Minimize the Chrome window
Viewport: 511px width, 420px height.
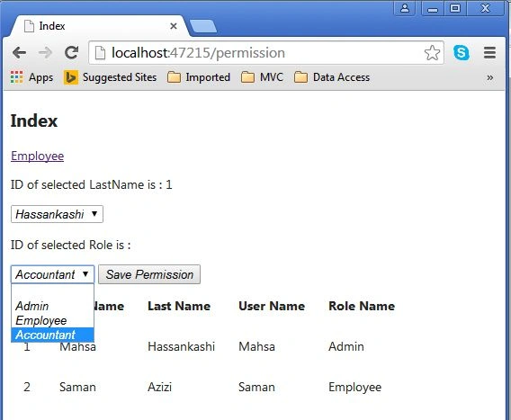tap(433, 8)
